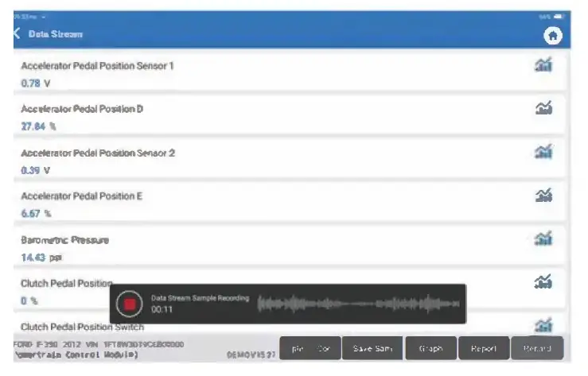
Task: Select the Accelerator Pedal Position Sensor 2 label
Action: coord(98,153)
